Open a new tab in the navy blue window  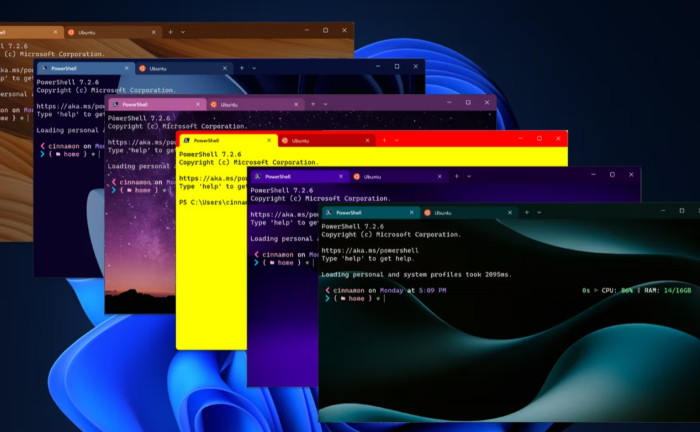(x=242, y=68)
